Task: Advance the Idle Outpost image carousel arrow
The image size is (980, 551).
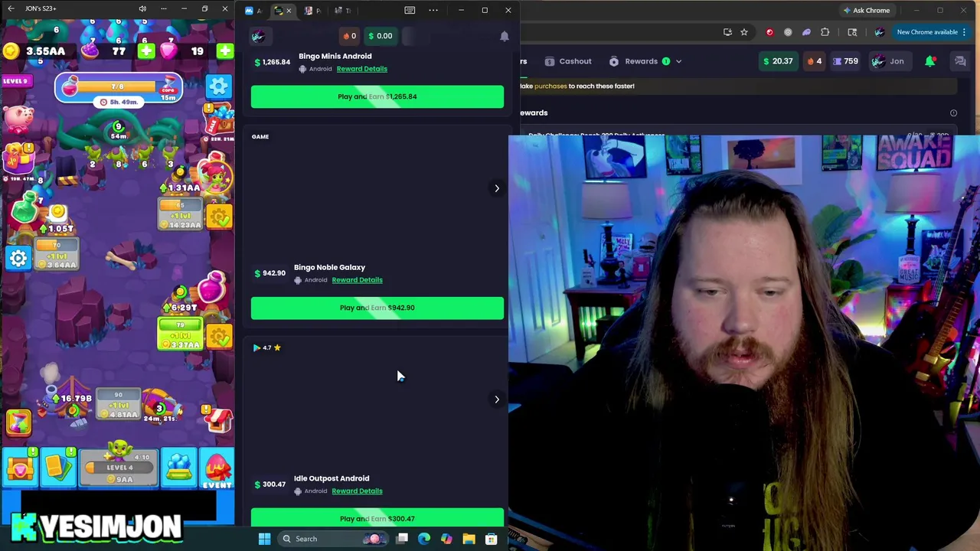Action: (497, 399)
